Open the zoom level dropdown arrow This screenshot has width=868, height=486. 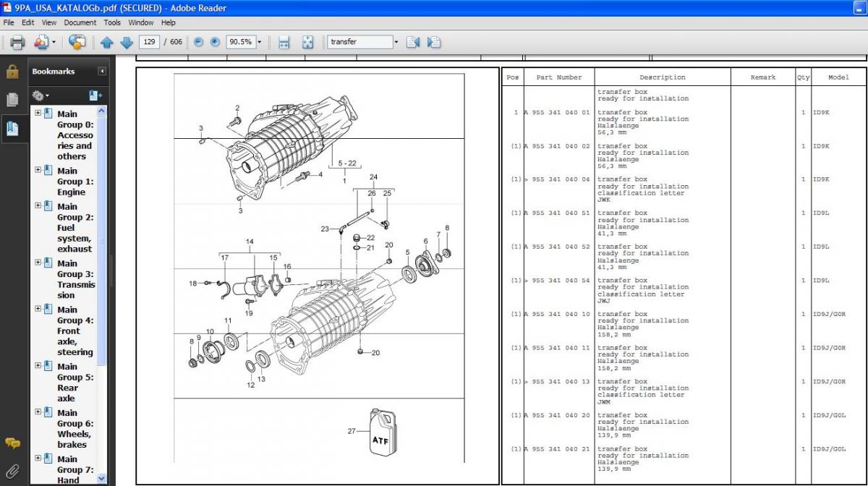(259, 42)
